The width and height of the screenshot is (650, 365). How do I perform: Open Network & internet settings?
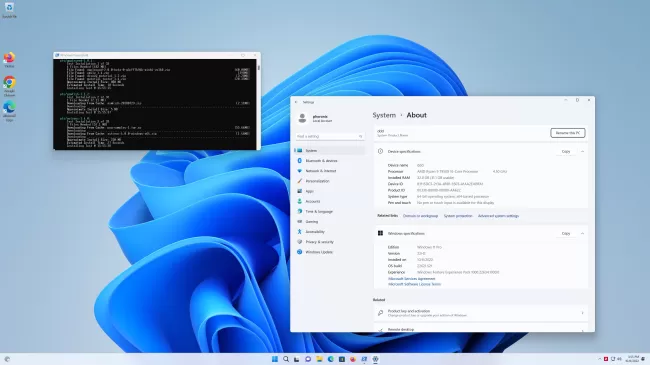[330, 171]
